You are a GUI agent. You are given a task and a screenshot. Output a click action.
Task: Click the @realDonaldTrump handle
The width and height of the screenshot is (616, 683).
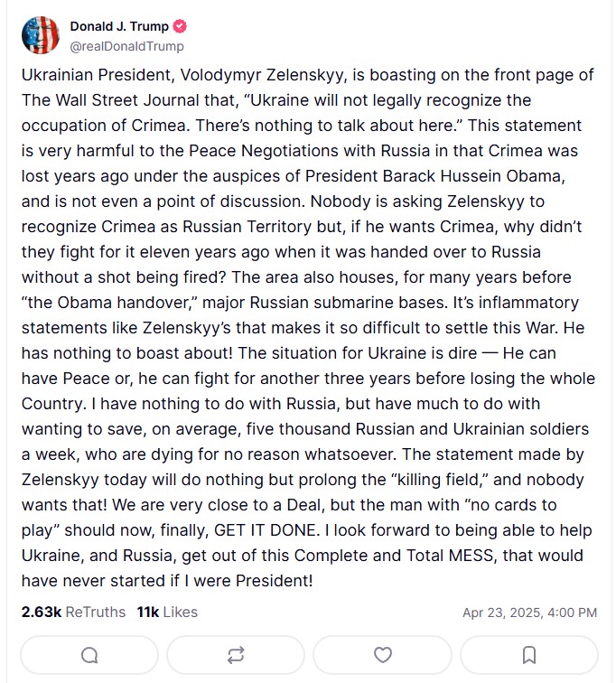pyautogui.click(x=126, y=46)
